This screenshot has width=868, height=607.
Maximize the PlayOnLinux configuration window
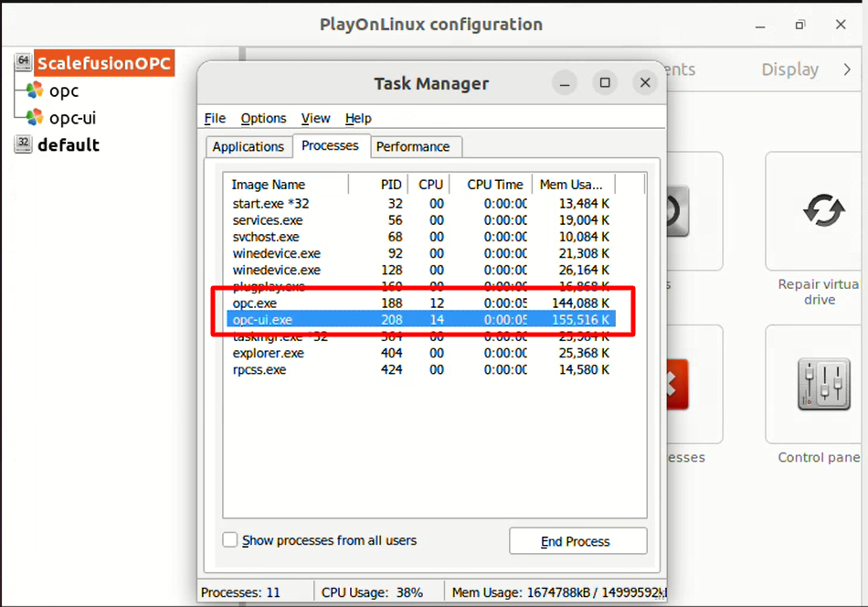(x=800, y=25)
